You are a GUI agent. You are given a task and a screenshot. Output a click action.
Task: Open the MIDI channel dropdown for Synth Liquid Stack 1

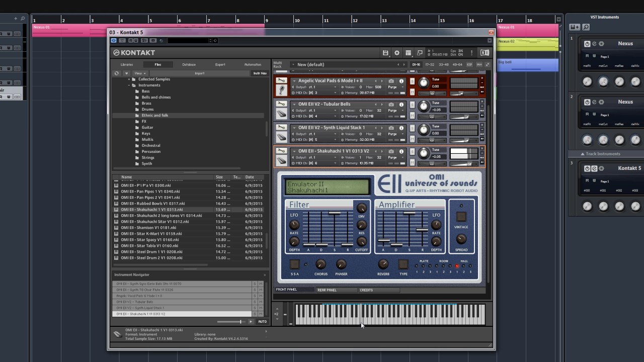pyautogui.click(x=314, y=140)
